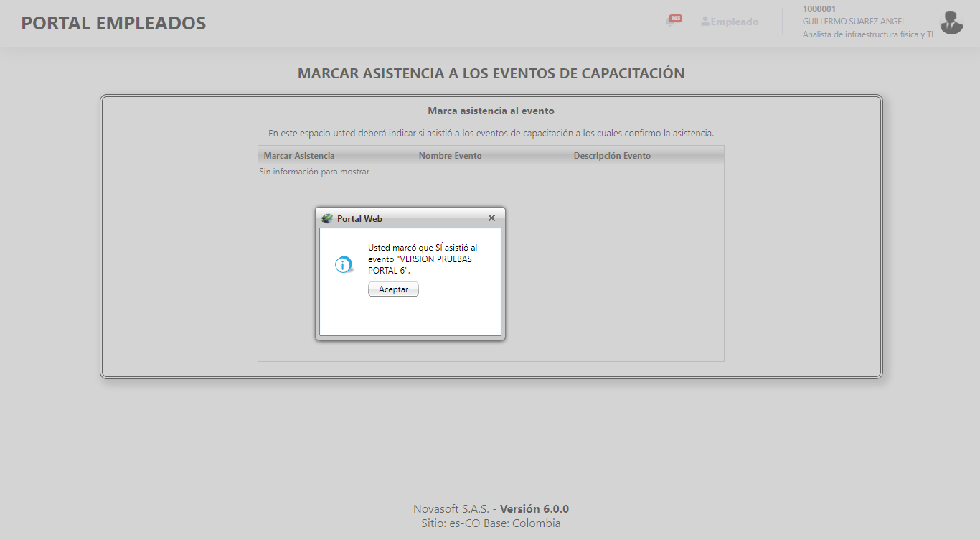The width and height of the screenshot is (980, 540).
Task: Click the Marcar Asistencia column header
Action: pyautogui.click(x=299, y=155)
